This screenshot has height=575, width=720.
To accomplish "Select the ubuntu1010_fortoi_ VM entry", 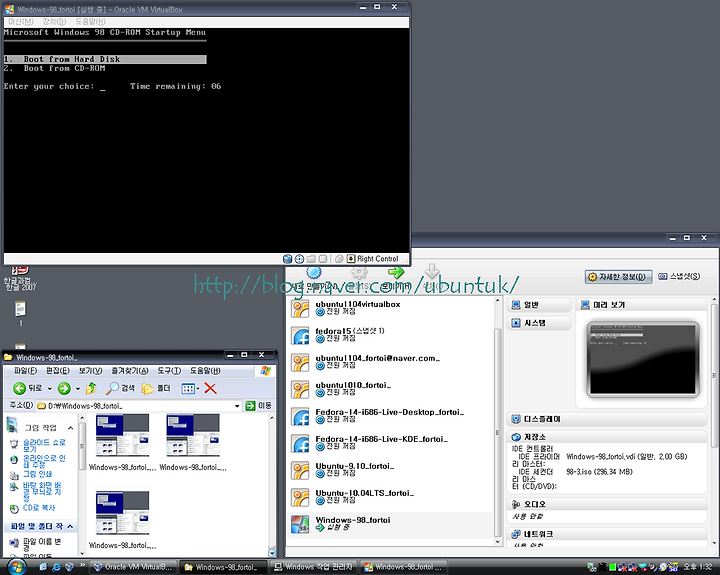I will click(390, 389).
